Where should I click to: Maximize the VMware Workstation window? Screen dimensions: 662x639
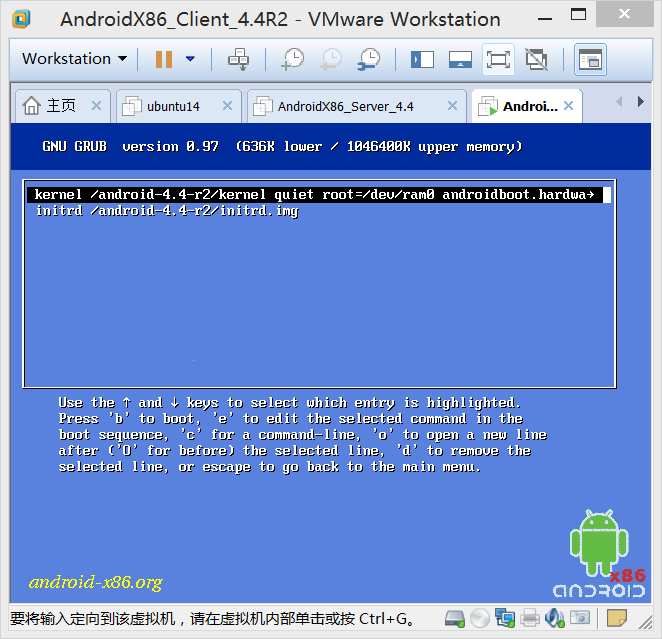coord(578,15)
